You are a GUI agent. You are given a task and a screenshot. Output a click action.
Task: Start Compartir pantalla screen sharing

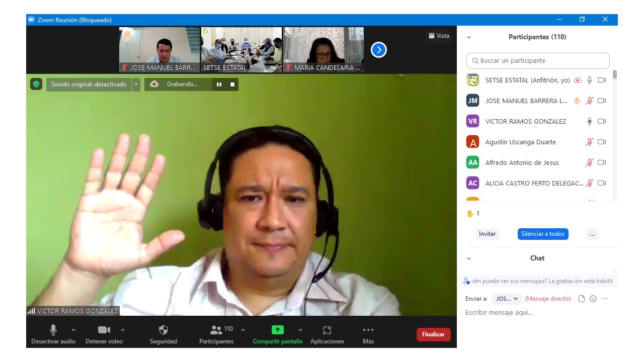point(278,334)
